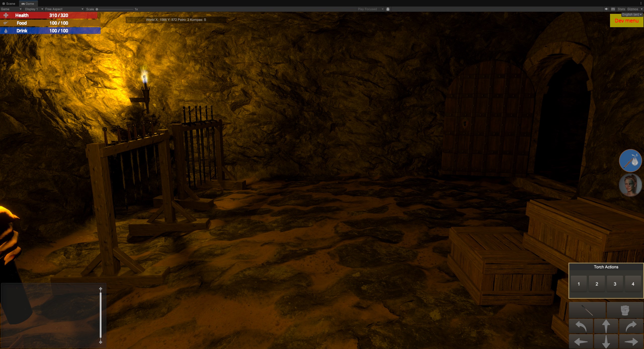
Task: Click the blue bindle inventory icon
Action: click(x=630, y=161)
